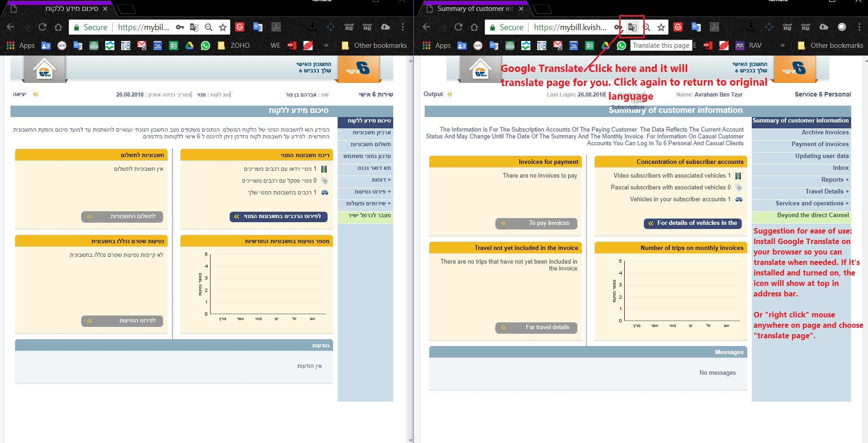This screenshot has height=443, width=868.
Task: Click the blue car icon beside 'Vehicles in your subscriber accounts'
Action: (x=739, y=199)
